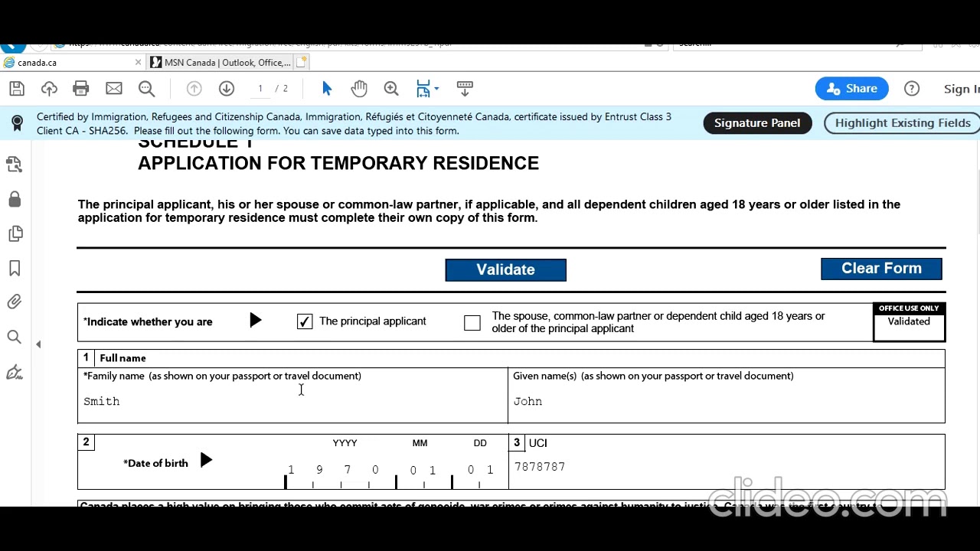Choose the fit width page tool
This screenshot has width=980, height=551.
423,89
